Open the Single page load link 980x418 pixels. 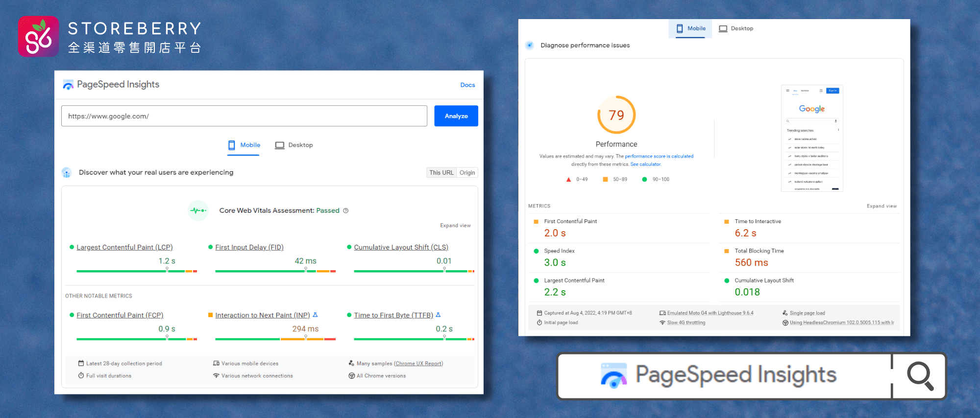807,313
